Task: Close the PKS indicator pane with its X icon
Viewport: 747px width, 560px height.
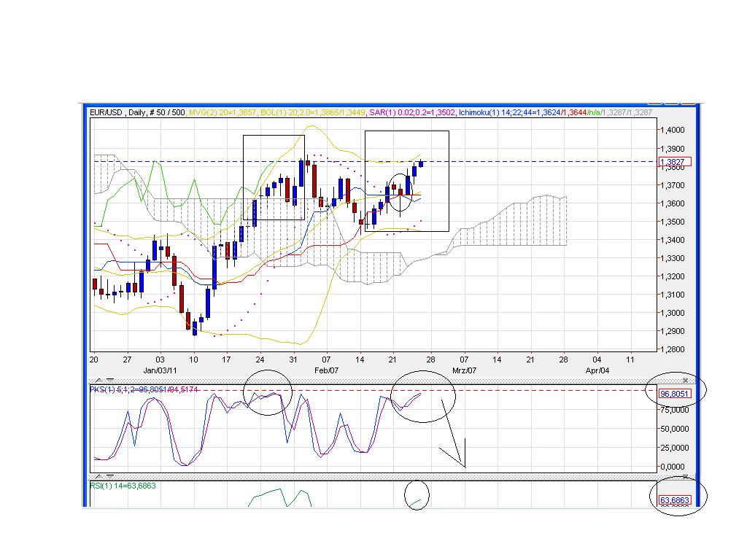Action: [x=686, y=380]
